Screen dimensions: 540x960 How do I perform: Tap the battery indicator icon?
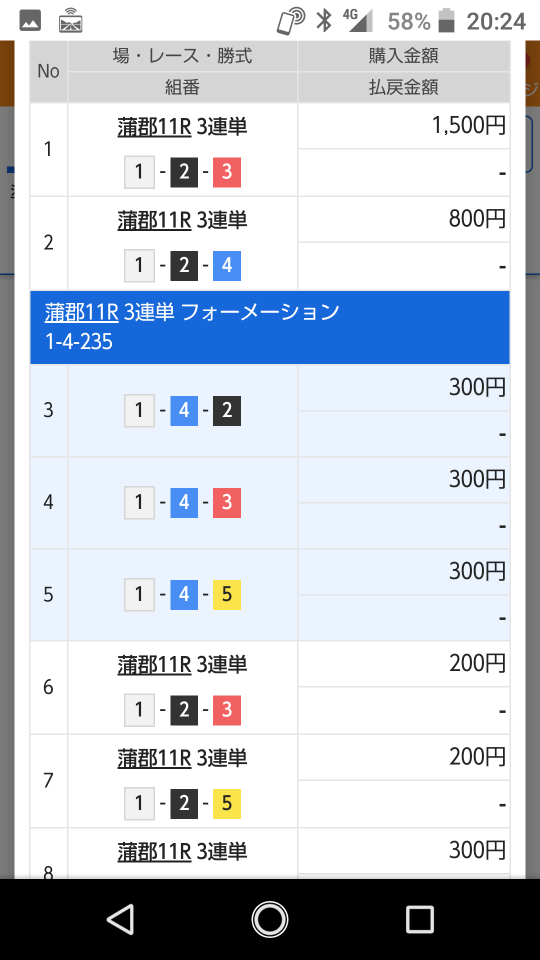(x=447, y=21)
